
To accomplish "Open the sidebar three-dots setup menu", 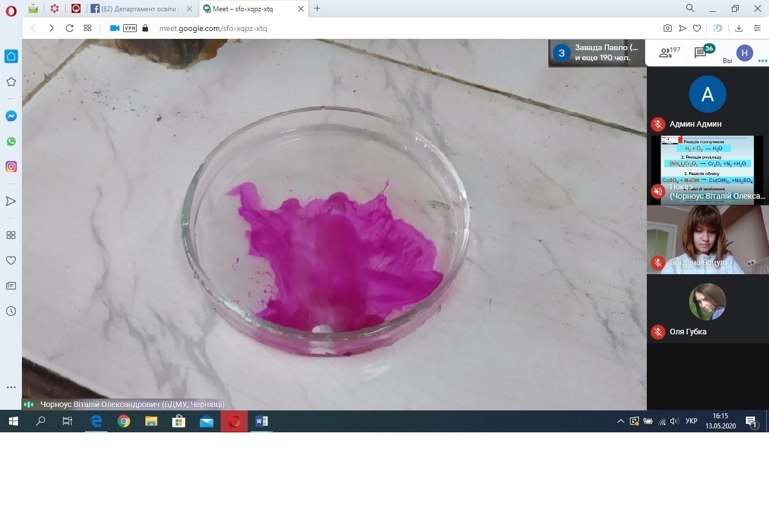I will [11, 387].
